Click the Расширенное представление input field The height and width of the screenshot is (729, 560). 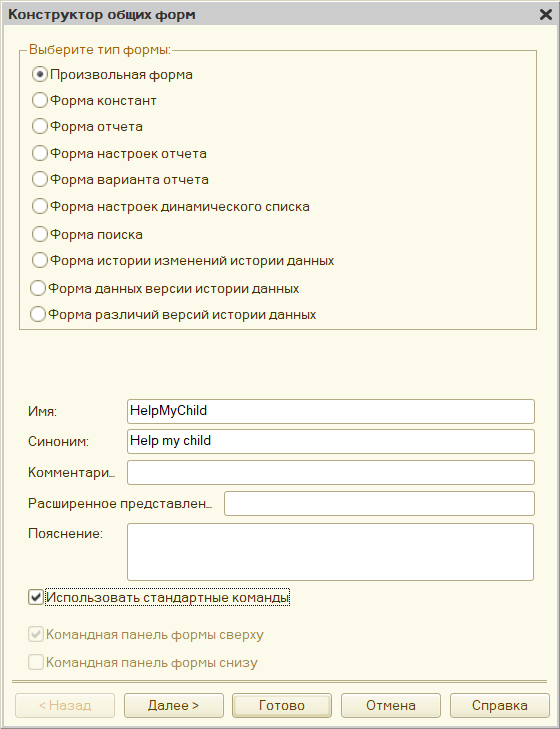point(379,504)
